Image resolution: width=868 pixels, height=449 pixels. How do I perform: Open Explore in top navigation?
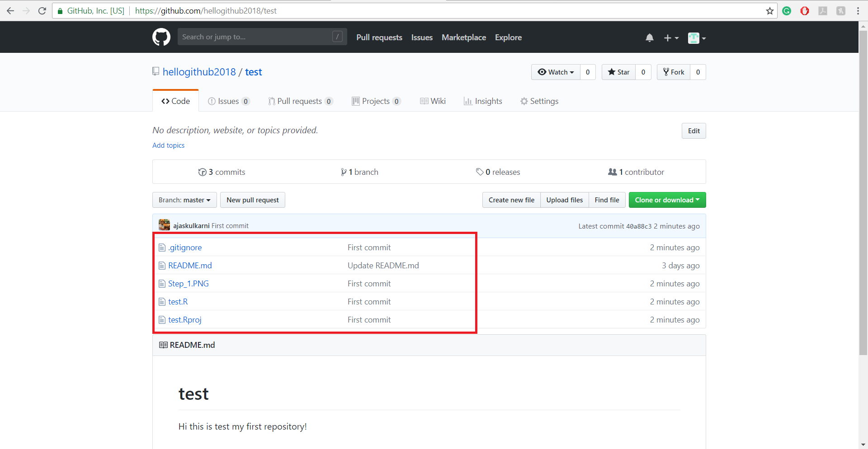tap(508, 37)
